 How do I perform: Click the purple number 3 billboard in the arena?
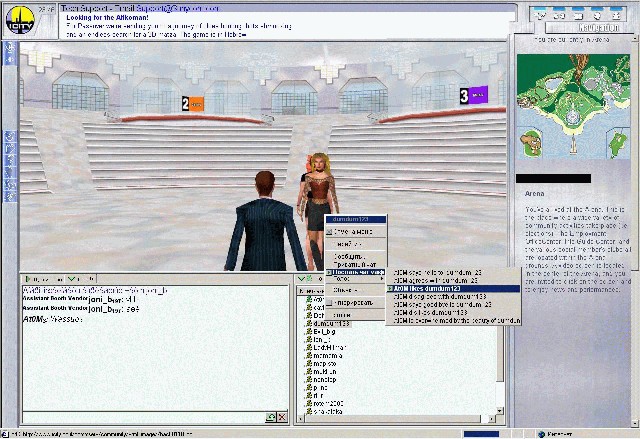tap(473, 95)
